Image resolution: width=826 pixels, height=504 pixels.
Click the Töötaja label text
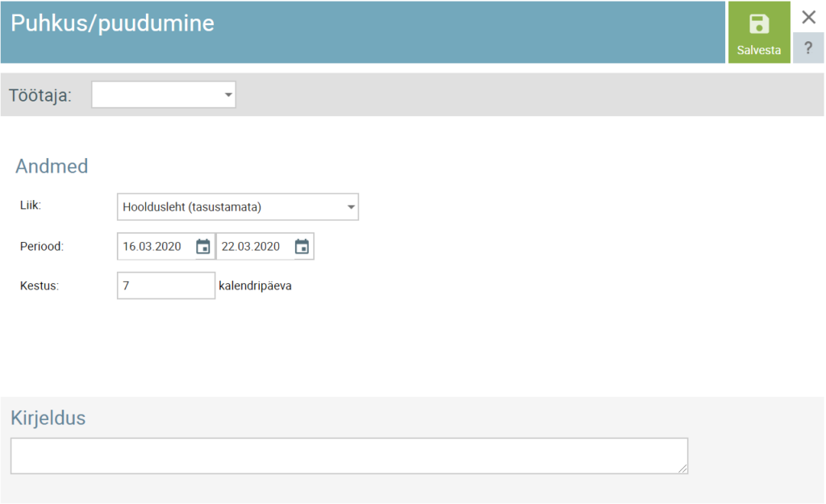(40, 95)
